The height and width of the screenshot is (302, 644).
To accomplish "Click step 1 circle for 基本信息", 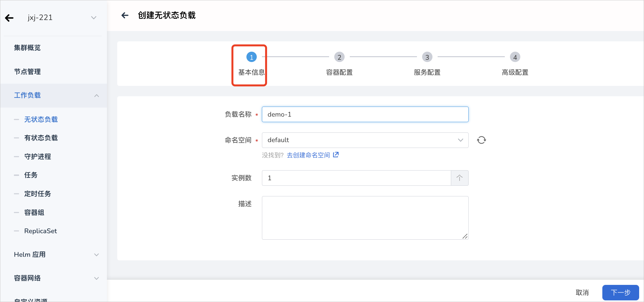I will click(x=252, y=57).
